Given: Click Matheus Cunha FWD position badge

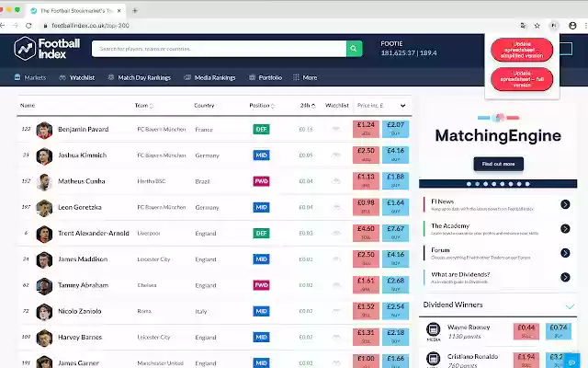Looking at the screenshot, I should click(x=261, y=181).
